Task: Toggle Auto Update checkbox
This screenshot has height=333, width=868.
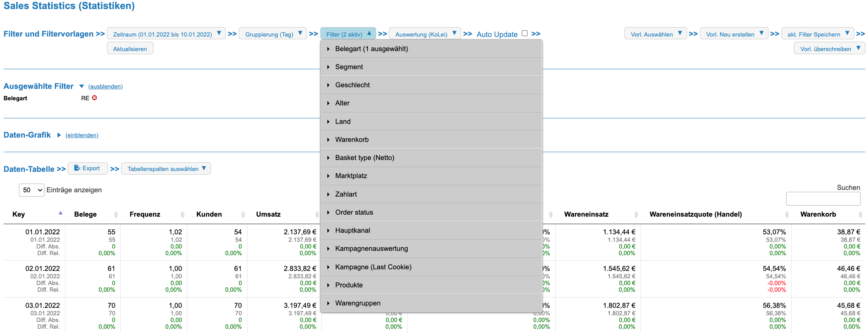Action: click(524, 33)
